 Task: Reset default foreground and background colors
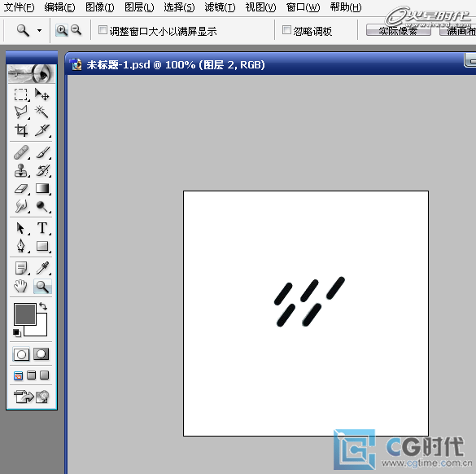point(17,333)
